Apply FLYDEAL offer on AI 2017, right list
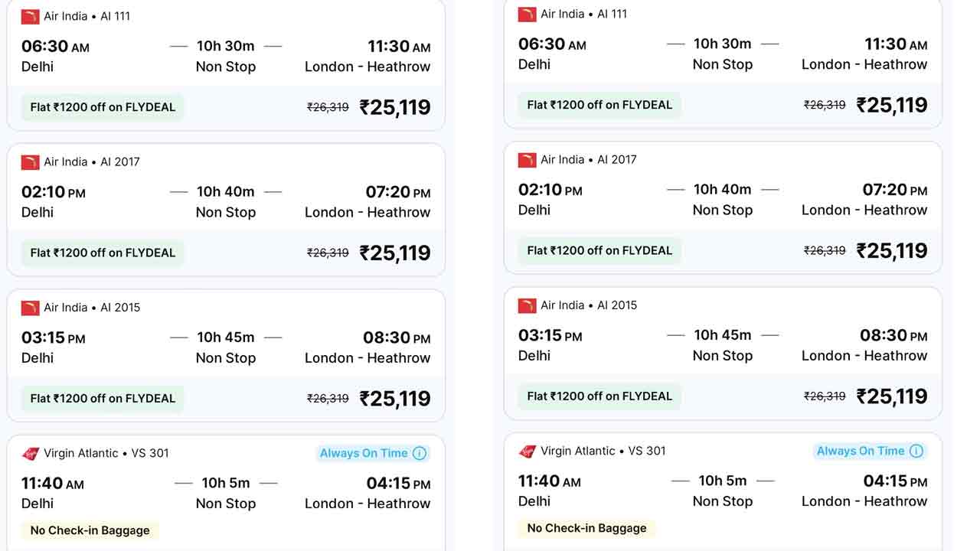This screenshot has width=980, height=551. click(599, 250)
